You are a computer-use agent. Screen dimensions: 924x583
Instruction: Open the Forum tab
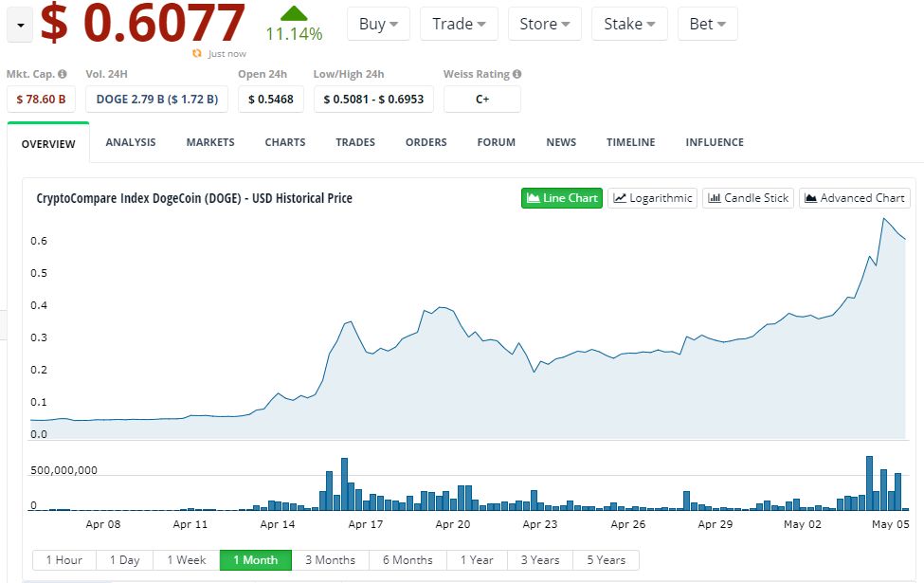point(497,142)
